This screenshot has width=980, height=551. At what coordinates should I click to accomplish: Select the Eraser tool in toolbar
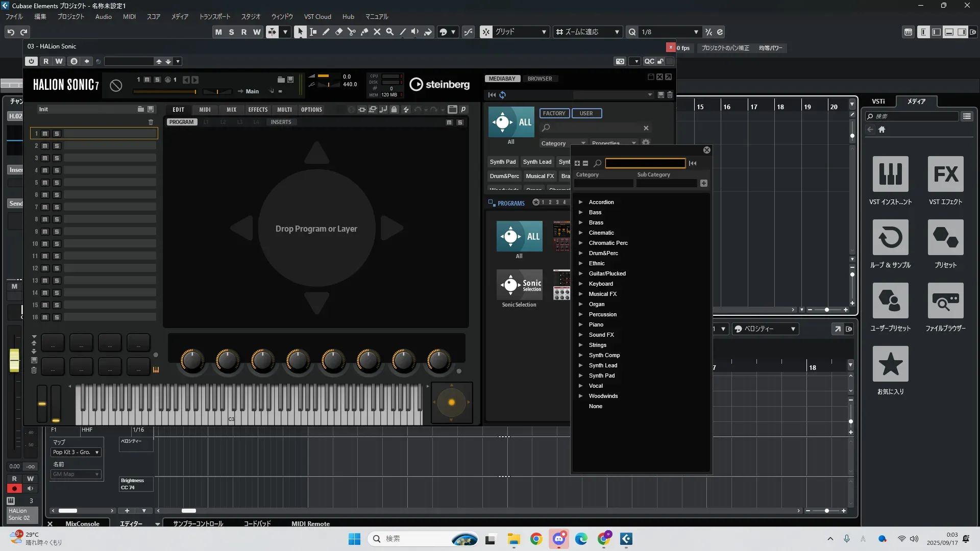coord(339,32)
